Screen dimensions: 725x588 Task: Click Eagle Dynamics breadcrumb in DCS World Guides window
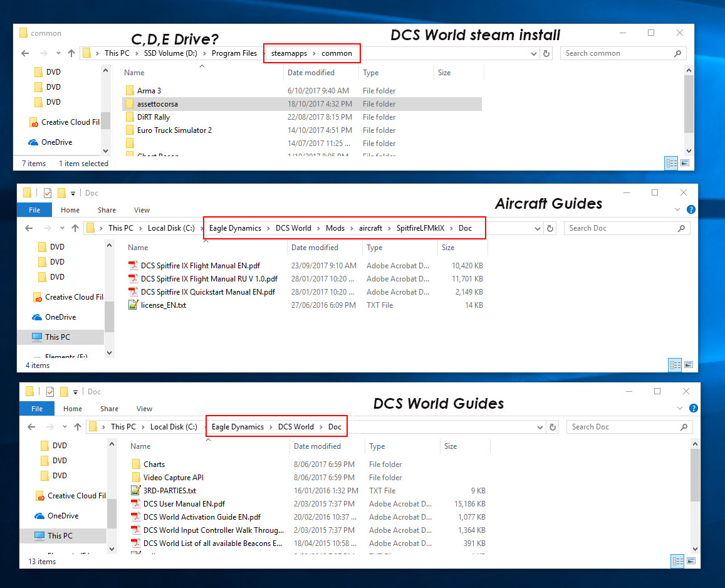tap(237, 426)
